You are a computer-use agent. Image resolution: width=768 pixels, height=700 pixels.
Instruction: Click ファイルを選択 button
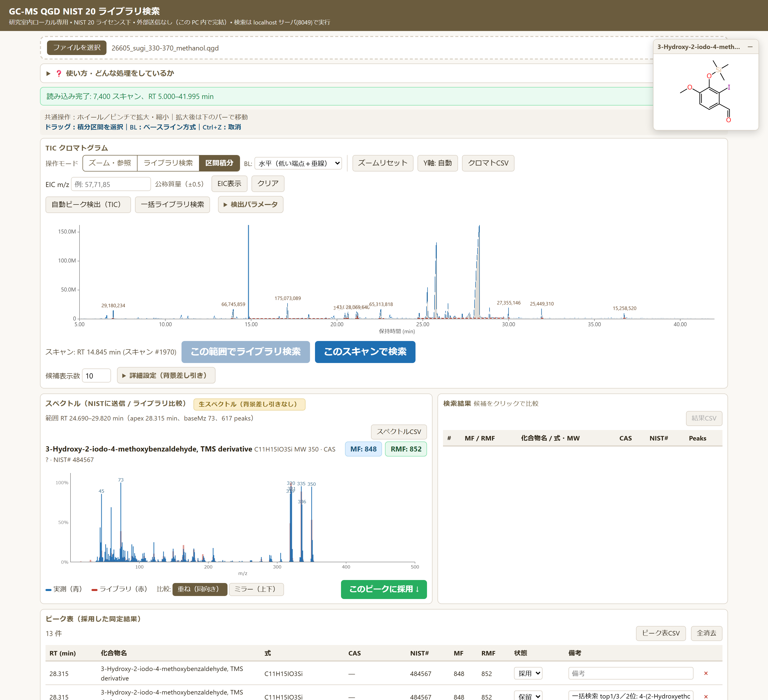coord(76,47)
